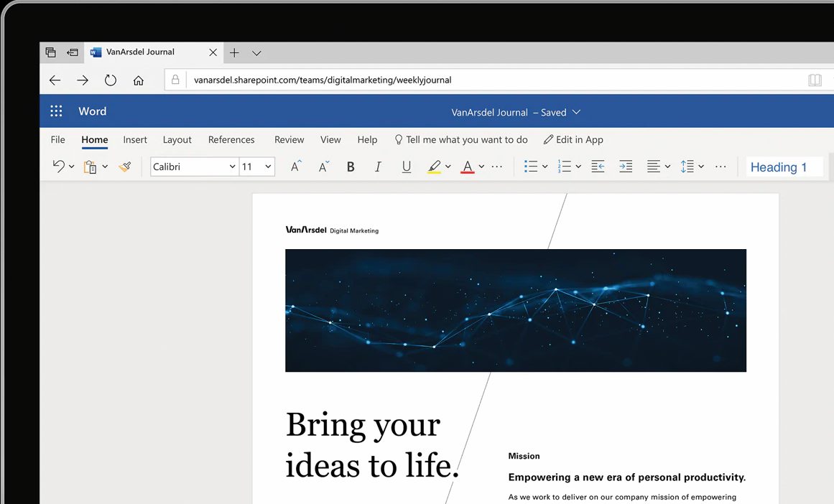
Task: Toggle Bold formatting
Action: click(x=351, y=167)
